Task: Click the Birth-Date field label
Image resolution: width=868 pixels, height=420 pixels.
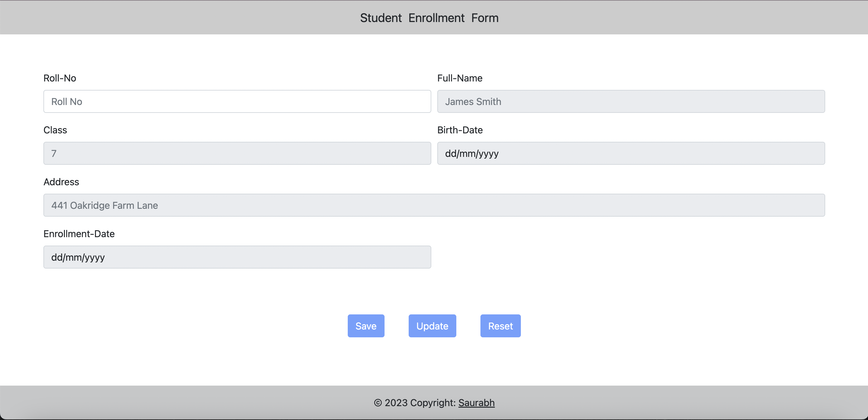Action: pyautogui.click(x=460, y=130)
